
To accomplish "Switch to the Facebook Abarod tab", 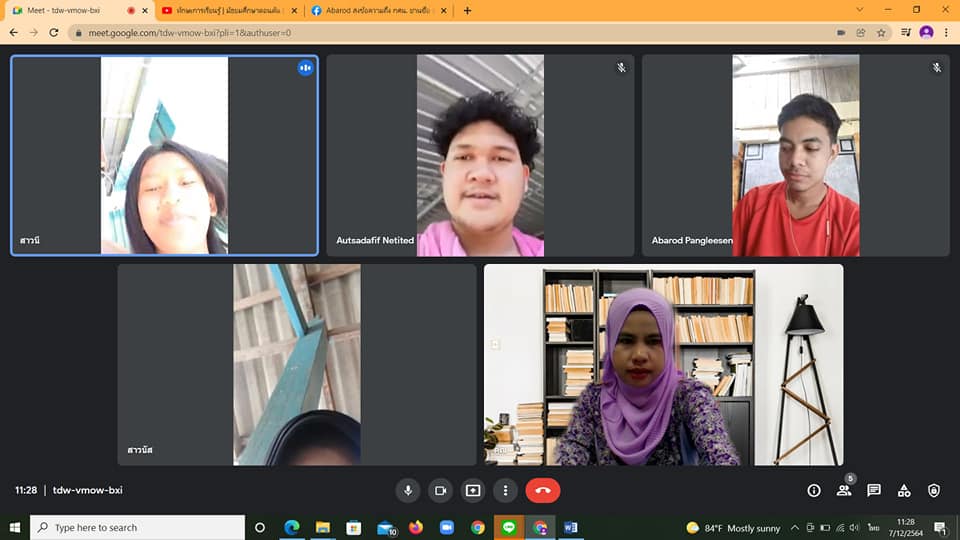I will coord(372,10).
